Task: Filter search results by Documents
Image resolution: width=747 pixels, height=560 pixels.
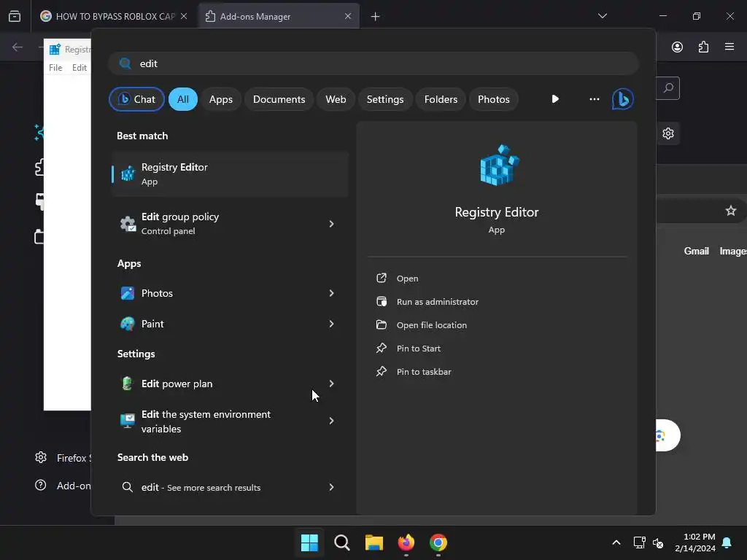Action: (x=279, y=99)
